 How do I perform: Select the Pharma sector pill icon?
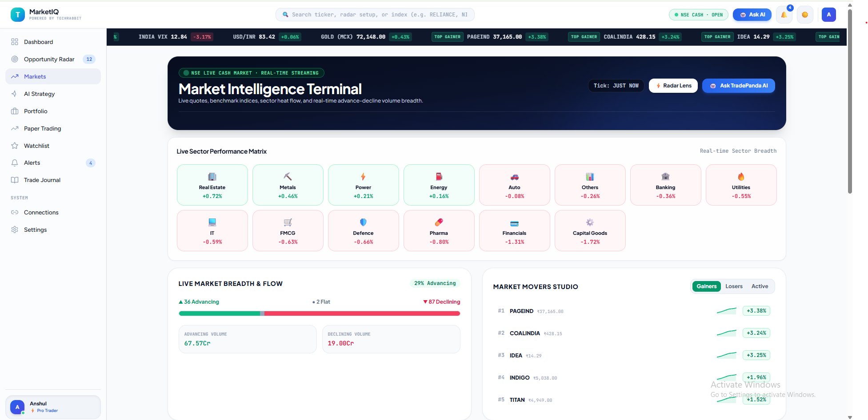coord(439,222)
